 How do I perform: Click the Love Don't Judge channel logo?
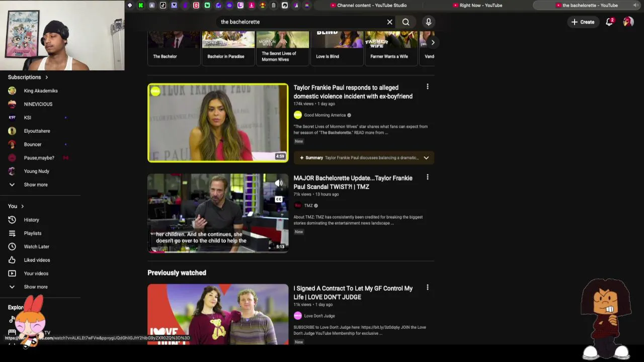click(x=298, y=316)
